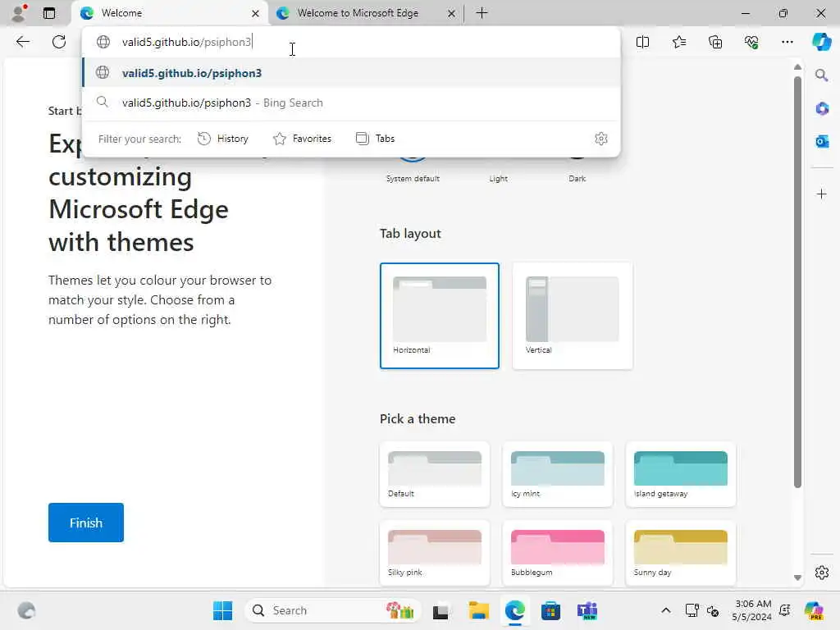Open the Favorites star-list icon in toolbar
The width and height of the screenshot is (840, 630).
pos(678,42)
